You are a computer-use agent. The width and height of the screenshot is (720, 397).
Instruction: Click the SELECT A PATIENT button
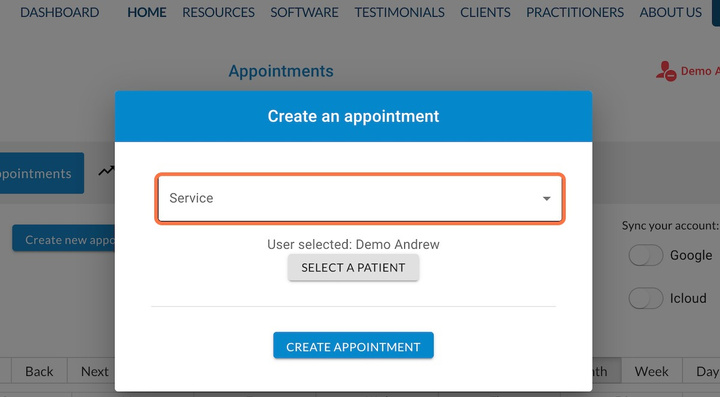[353, 268]
